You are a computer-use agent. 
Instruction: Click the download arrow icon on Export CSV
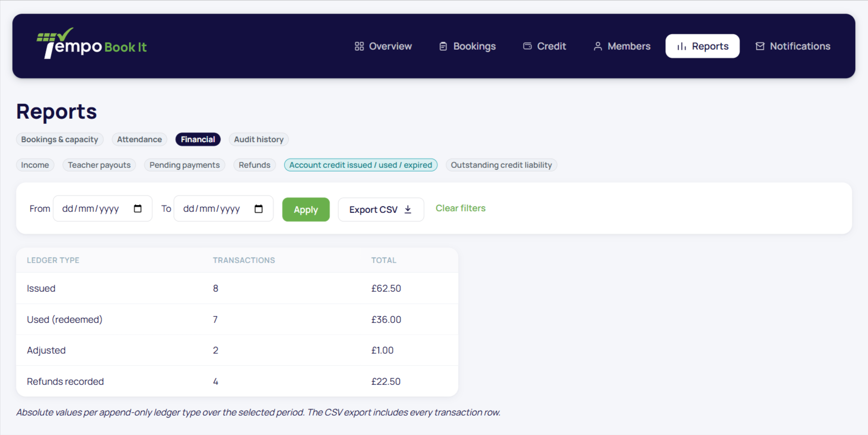click(408, 209)
